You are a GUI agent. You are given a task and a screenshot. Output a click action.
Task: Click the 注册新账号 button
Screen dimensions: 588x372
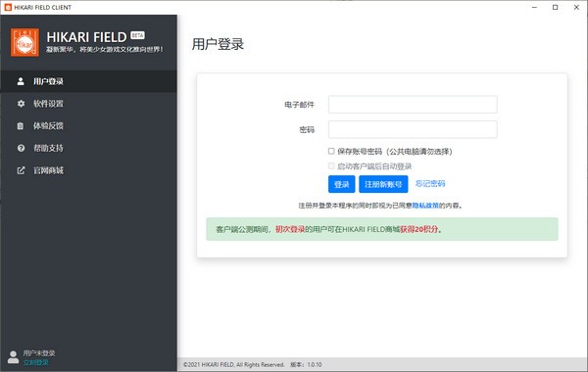point(383,184)
